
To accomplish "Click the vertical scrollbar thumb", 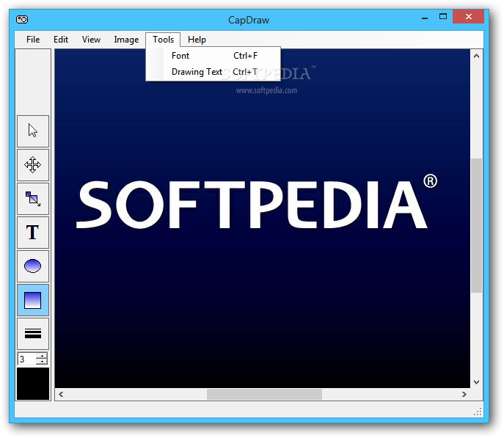I will click(x=476, y=225).
